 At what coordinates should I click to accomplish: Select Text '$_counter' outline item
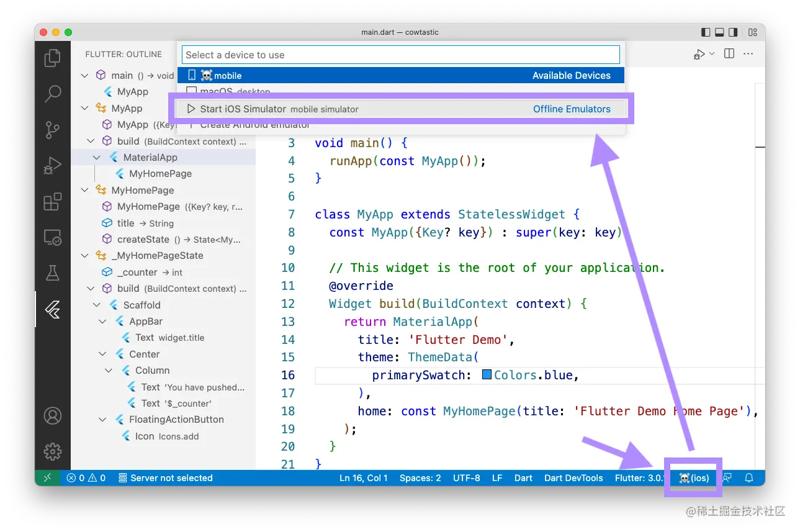(x=163, y=403)
